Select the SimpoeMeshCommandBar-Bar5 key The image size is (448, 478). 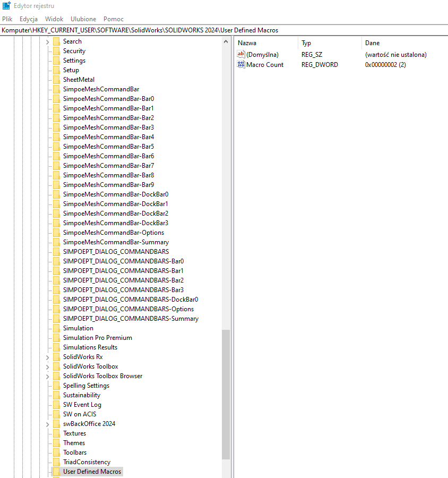point(108,147)
